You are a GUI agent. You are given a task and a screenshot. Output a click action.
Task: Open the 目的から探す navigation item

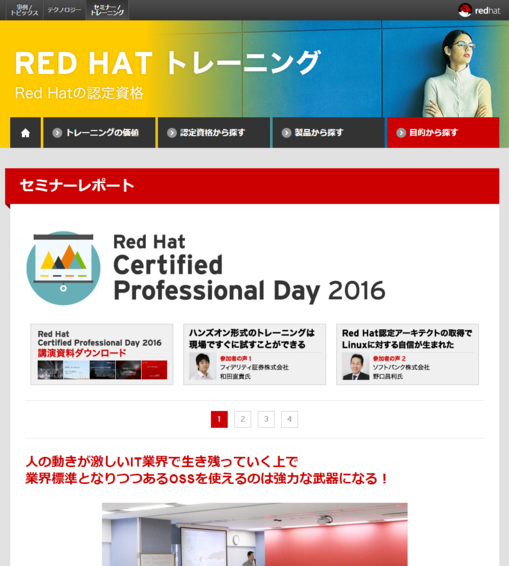tap(443, 133)
